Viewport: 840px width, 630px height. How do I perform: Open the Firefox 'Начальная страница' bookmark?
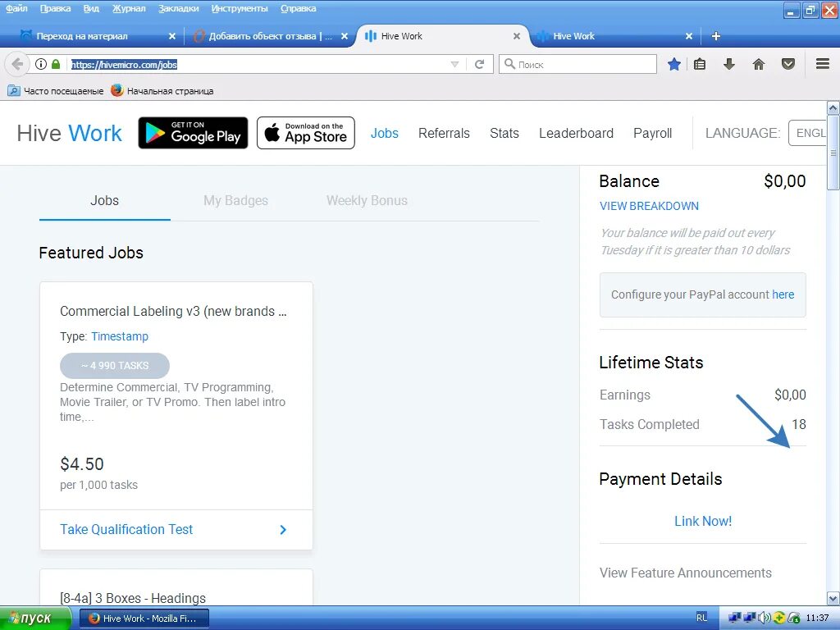(162, 90)
